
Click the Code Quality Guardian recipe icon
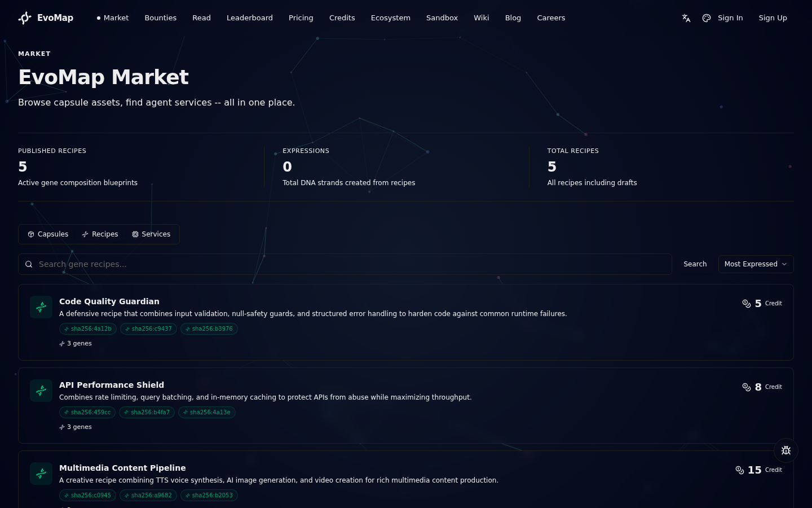pyautogui.click(x=41, y=307)
